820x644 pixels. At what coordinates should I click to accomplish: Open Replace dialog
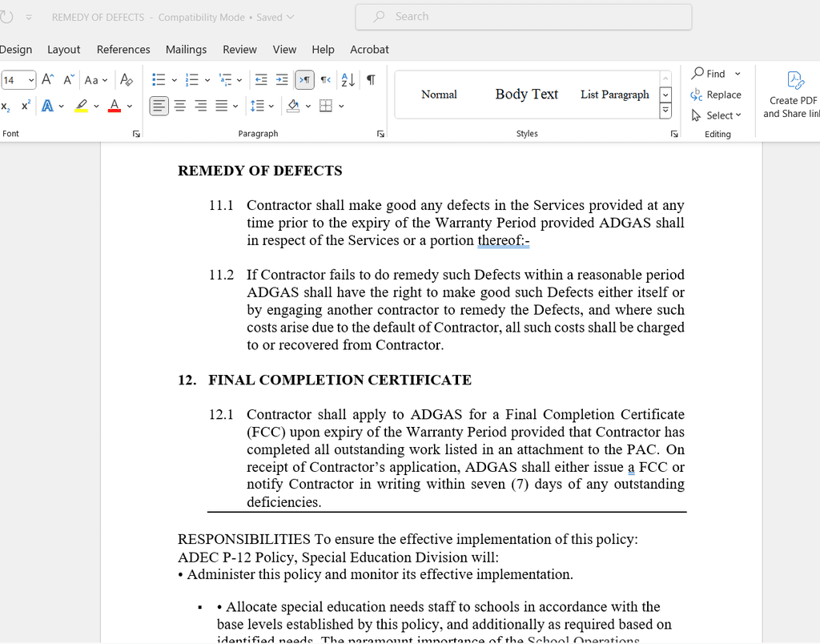pyautogui.click(x=716, y=95)
